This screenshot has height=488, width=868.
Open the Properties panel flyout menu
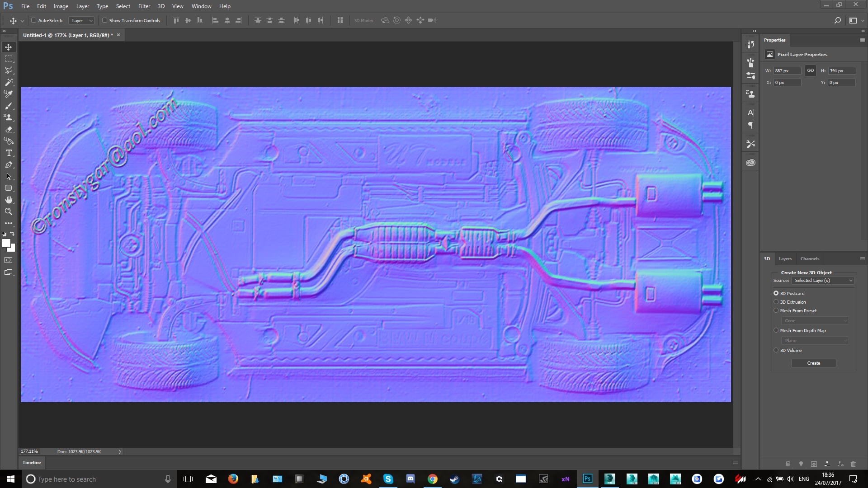pyautogui.click(x=862, y=40)
